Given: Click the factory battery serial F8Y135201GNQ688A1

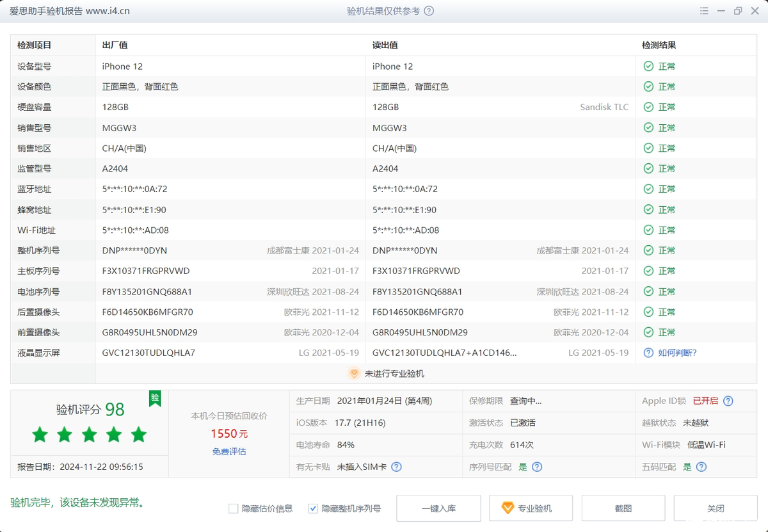Looking at the screenshot, I should pyautogui.click(x=147, y=291).
